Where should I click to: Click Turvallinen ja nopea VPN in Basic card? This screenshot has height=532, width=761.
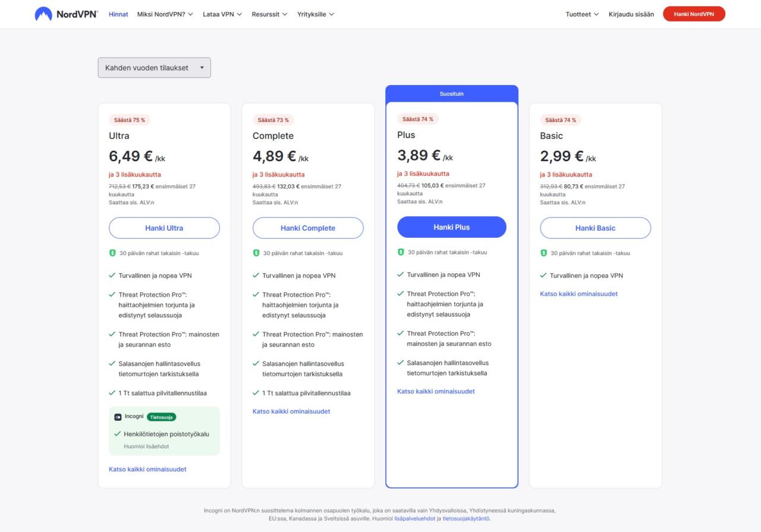(586, 276)
